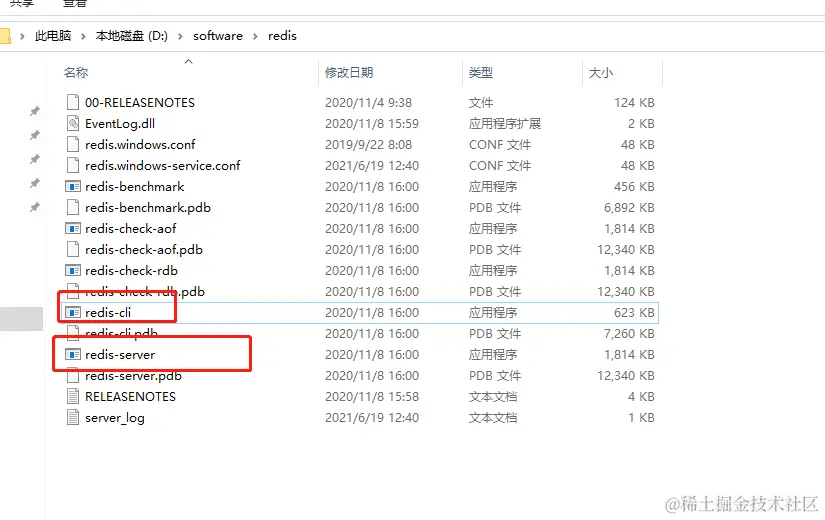Click the 2020/11/4 9:38 date cell

(368, 103)
